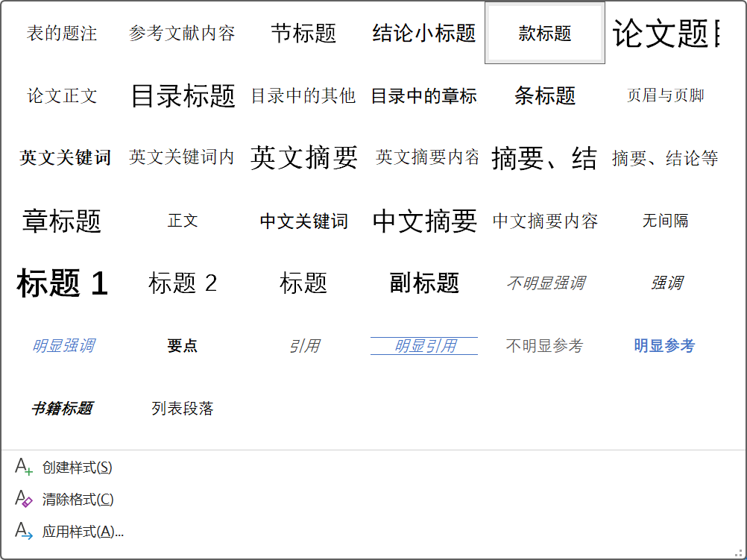Image resolution: width=747 pixels, height=560 pixels.
Task: Apply the 目录标题 style
Action: point(183,96)
